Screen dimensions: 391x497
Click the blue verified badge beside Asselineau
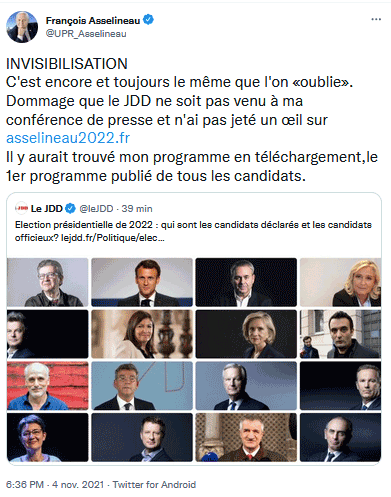point(148,20)
